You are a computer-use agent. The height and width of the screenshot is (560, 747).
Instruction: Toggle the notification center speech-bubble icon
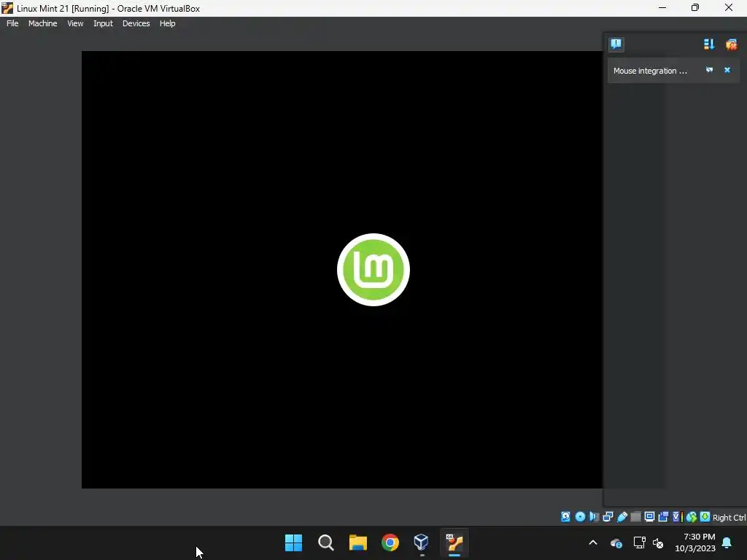(x=616, y=44)
